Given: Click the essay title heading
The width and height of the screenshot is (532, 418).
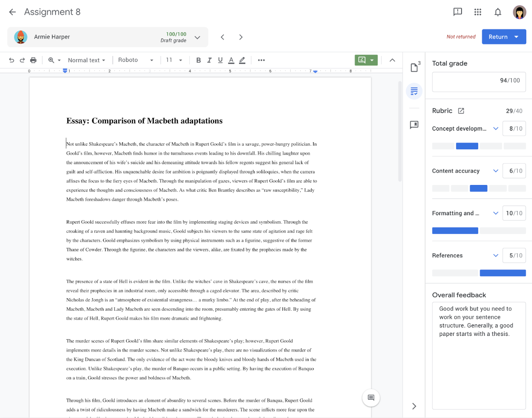Looking at the screenshot, I should click(x=144, y=121).
